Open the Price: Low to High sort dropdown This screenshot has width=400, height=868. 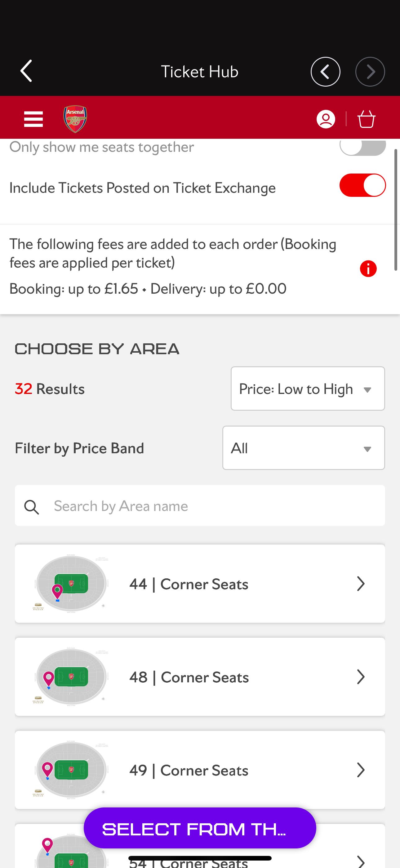coord(307,388)
